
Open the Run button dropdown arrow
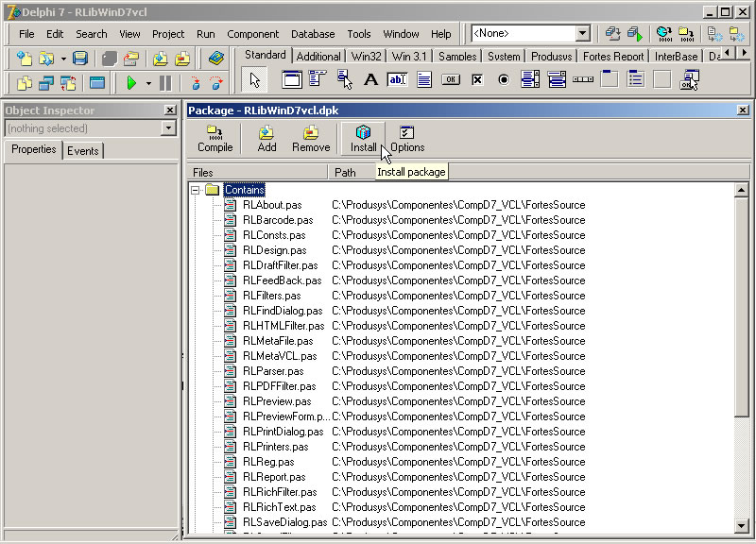[x=148, y=81]
